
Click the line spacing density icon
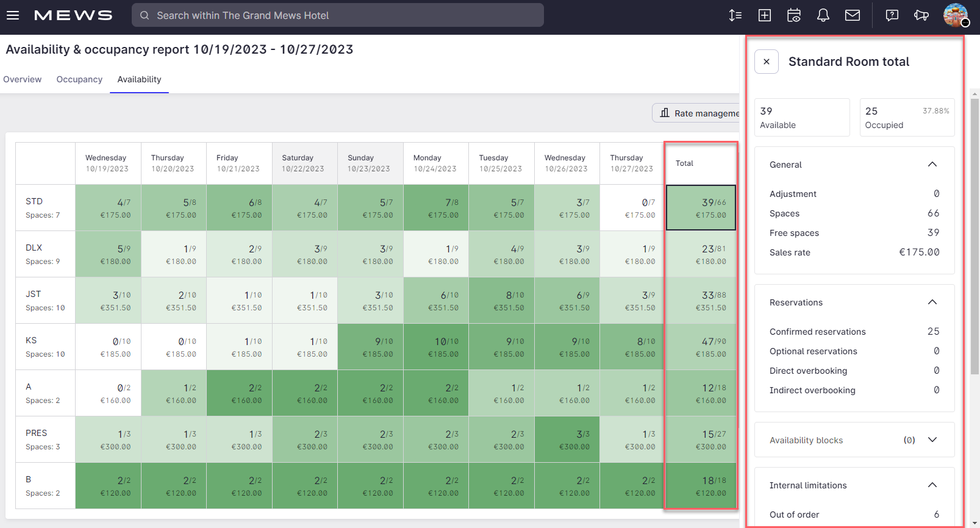click(735, 15)
